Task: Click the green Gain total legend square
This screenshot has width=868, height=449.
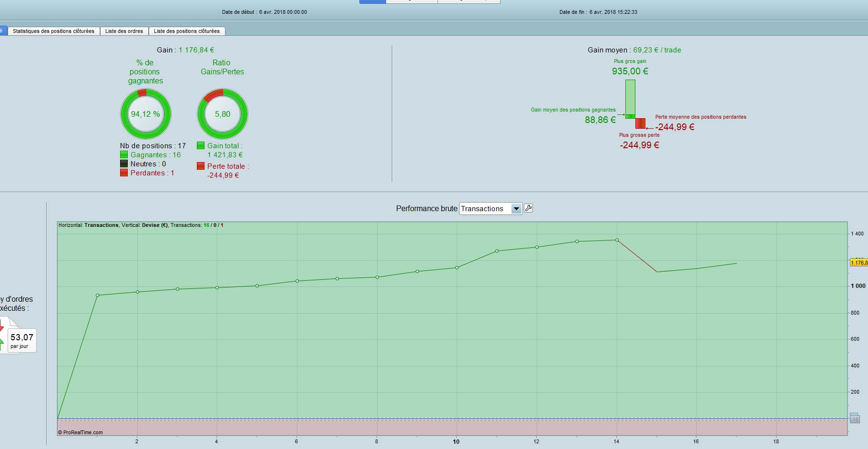Action: [201, 146]
